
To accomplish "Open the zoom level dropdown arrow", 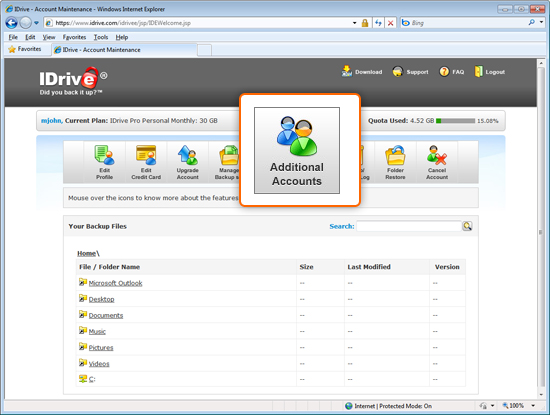I will point(533,406).
